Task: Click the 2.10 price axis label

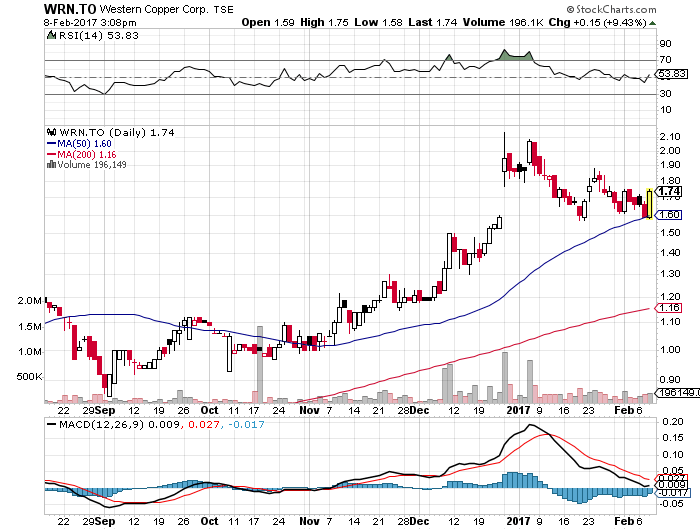Action: pyautogui.click(x=670, y=137)
